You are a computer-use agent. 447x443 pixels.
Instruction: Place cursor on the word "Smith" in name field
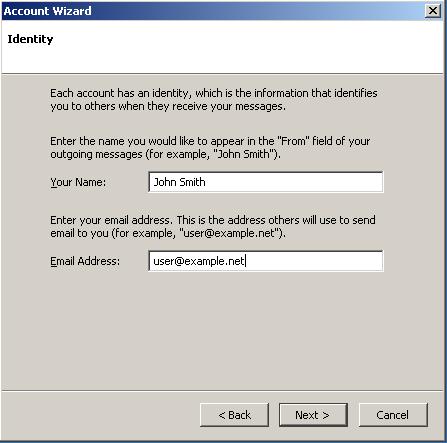[x=192, y=182]
